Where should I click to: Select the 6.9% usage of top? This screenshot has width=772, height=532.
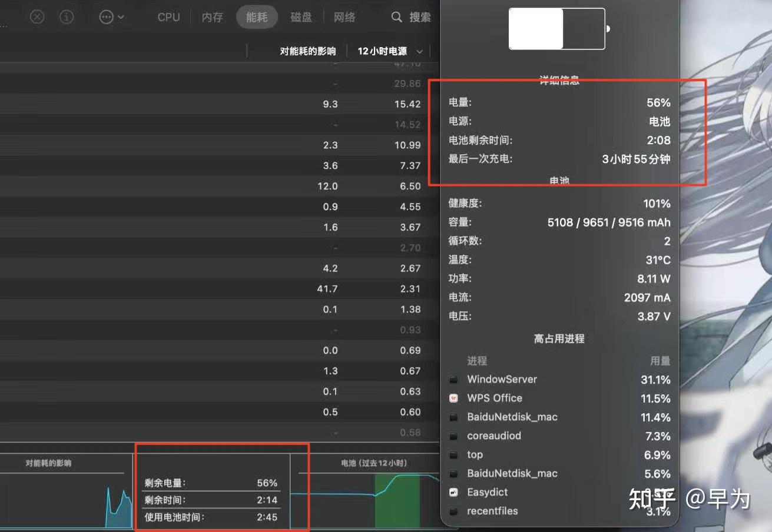(658, 455)
